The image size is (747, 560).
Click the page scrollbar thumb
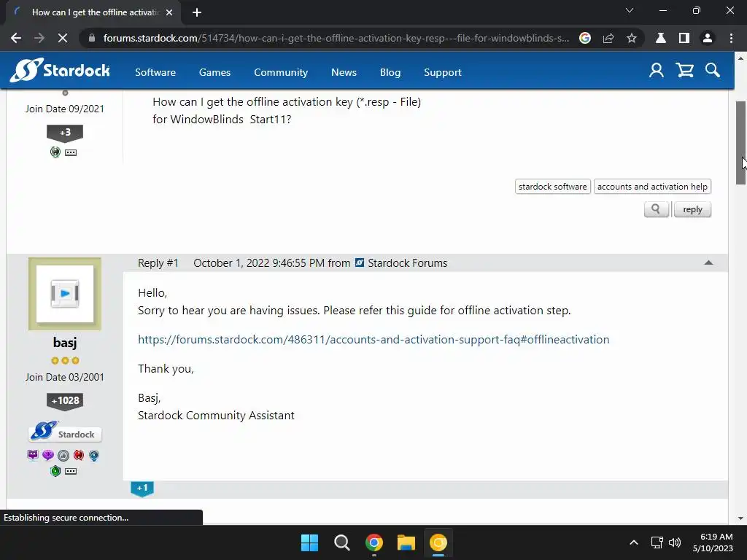tap(741, 143)
